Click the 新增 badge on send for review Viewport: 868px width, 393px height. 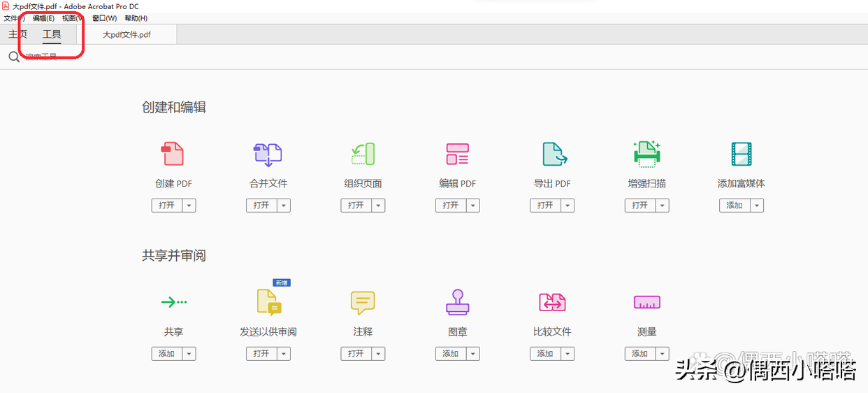282,283
